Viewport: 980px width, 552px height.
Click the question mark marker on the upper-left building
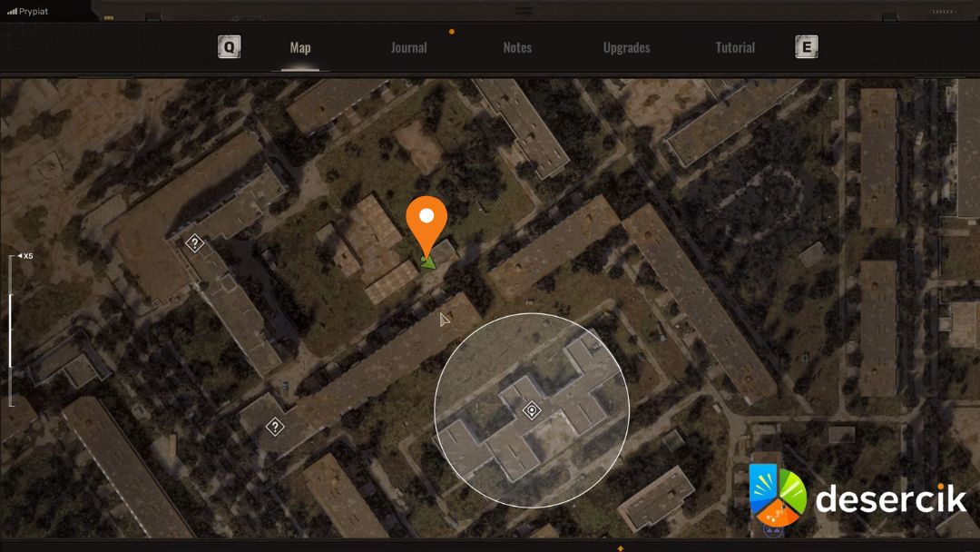(194, 242)
